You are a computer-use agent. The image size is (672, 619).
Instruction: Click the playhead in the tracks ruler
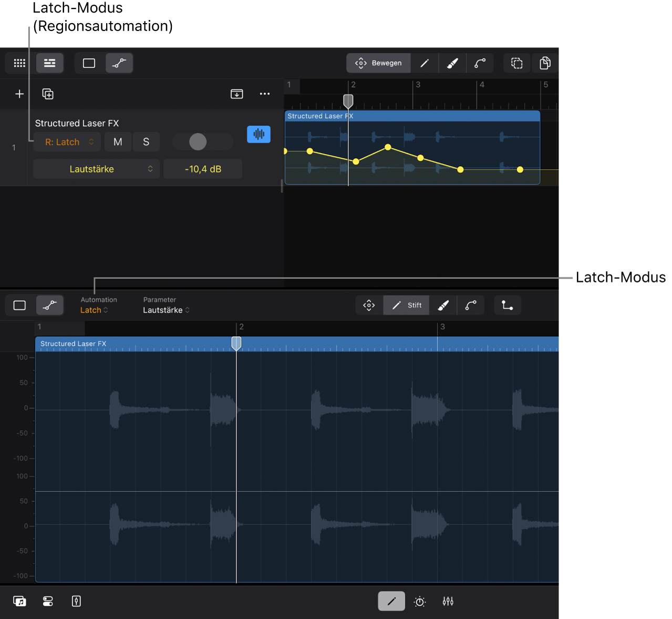pyautogui.click(x=348, y=100)
